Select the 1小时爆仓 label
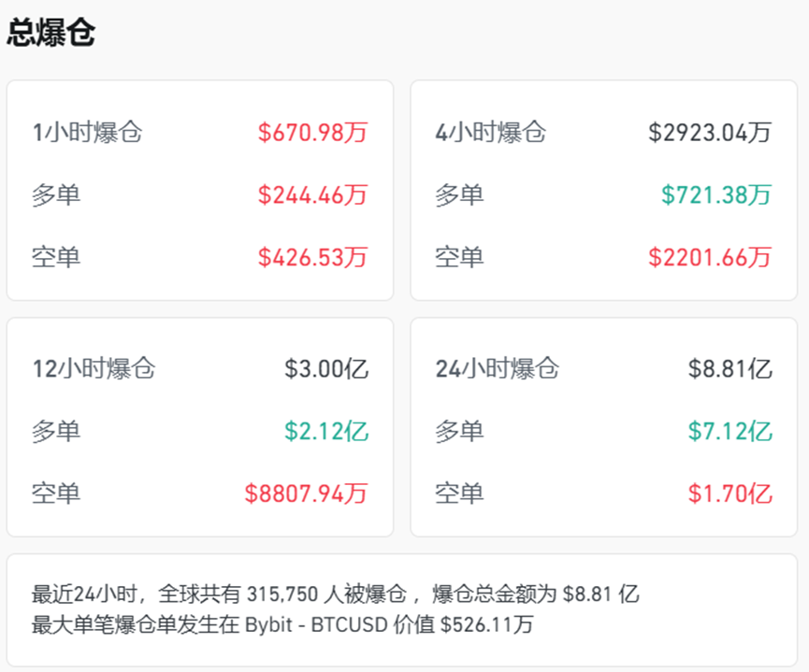This screenshot has width=809, height=672. click(x=87, y=133)
